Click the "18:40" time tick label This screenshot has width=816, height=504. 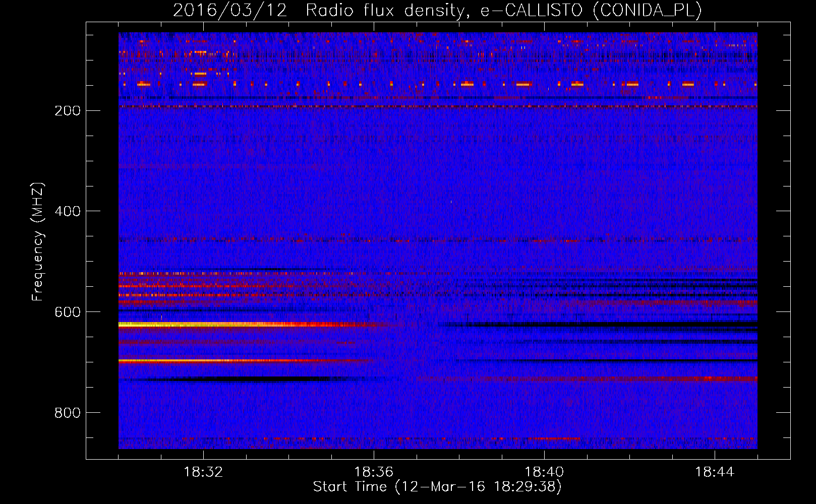click(x=544, y=472)
